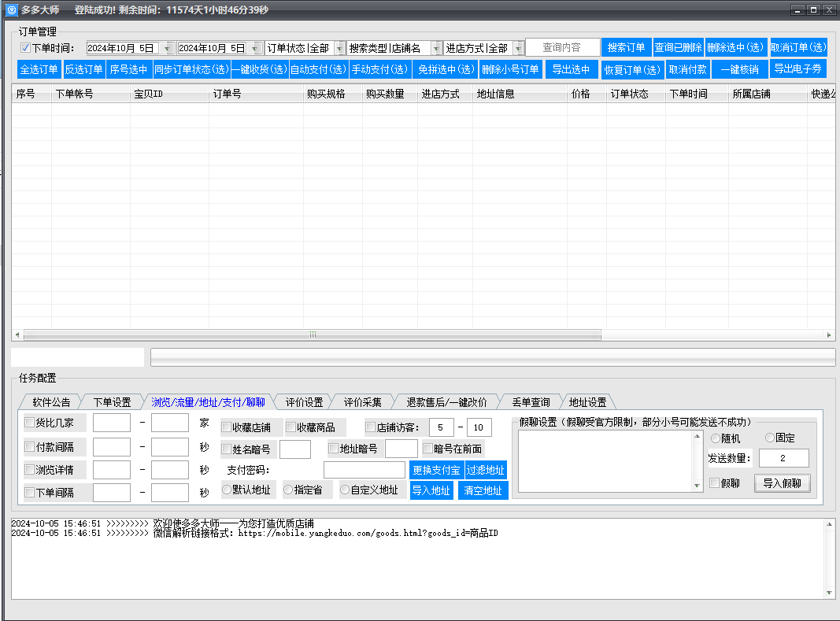Click the 导入假聊 button
This screenshot has width=840, height=621.
pos(782,483)
